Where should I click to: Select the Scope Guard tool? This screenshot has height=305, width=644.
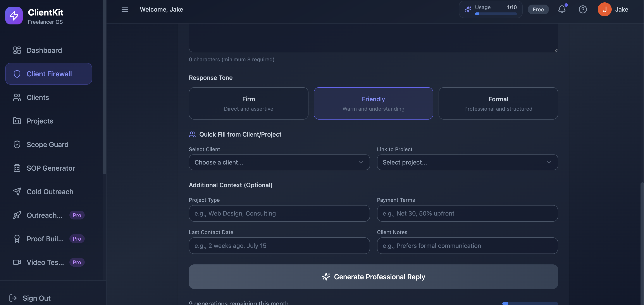click(x=48, y=144)
